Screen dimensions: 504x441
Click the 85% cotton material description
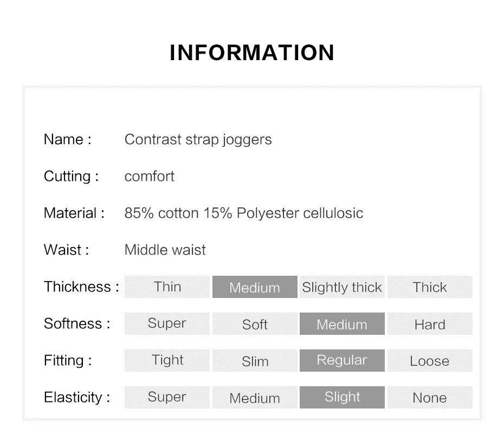point(244,213)
